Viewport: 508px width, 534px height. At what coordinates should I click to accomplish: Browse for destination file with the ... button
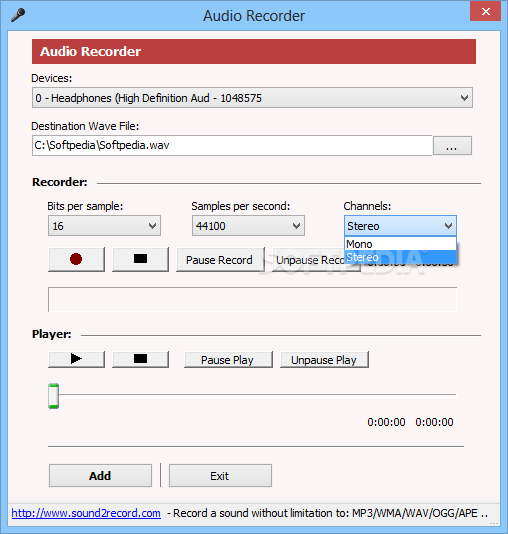pos(452,146)
